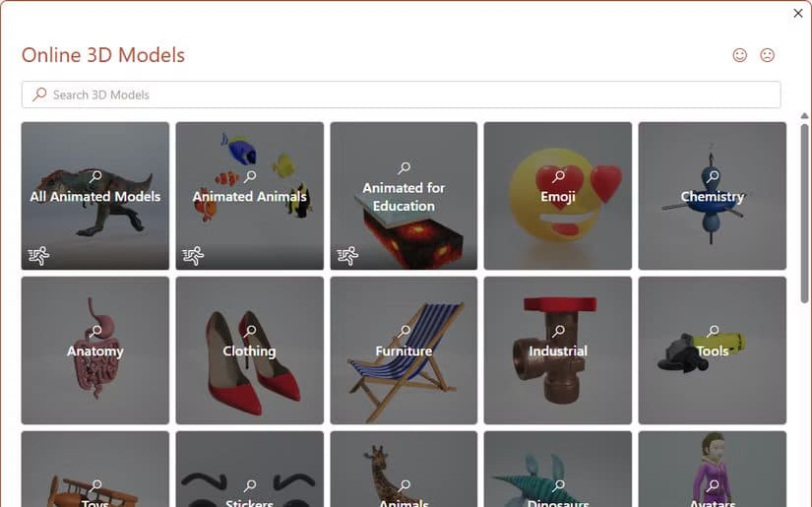The height and width of the screenshot is (507, 812).
Task: Select the Clothing category with red heels
Action: coord(250,350)
